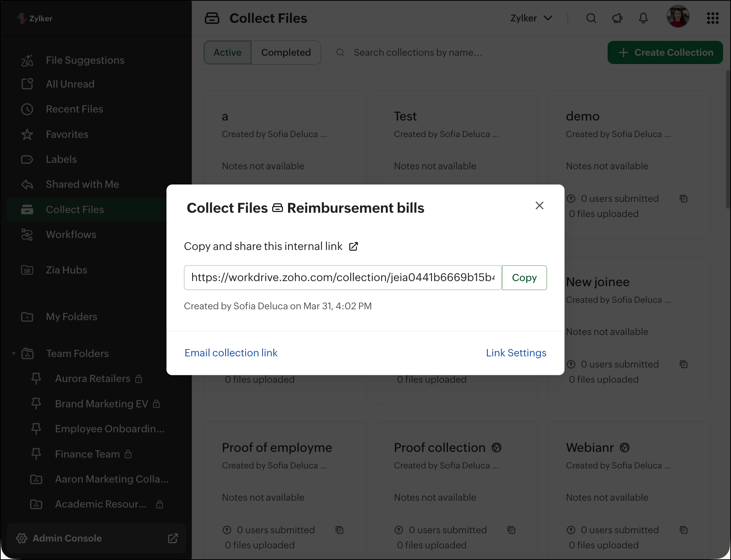
Task: Open Zia Hubs in the sidebar
Action: 66,270
